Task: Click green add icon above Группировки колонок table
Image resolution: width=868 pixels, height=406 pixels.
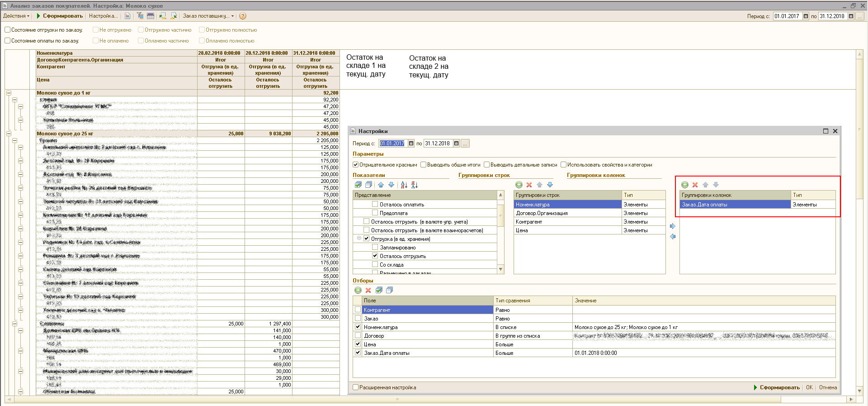Action: pos(685,185)
